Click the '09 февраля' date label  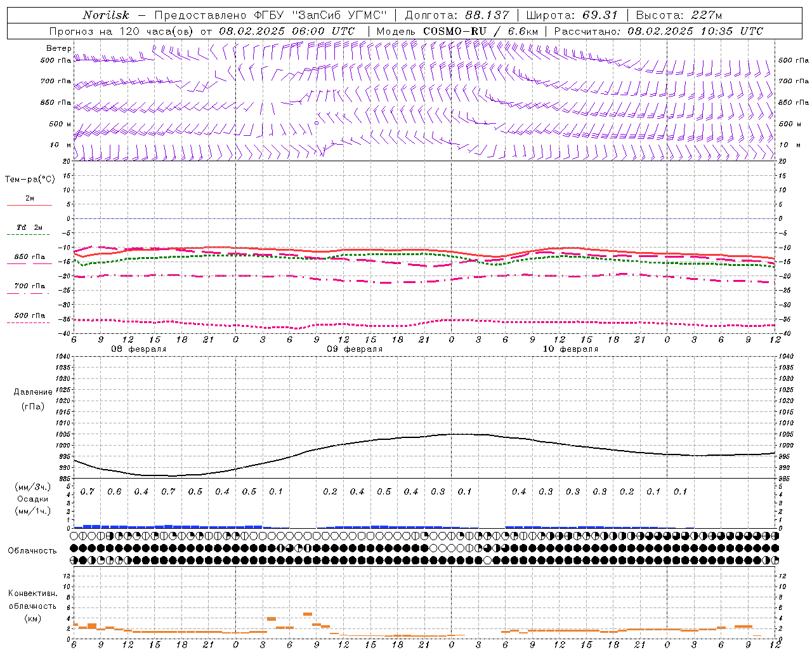[355, 349]
